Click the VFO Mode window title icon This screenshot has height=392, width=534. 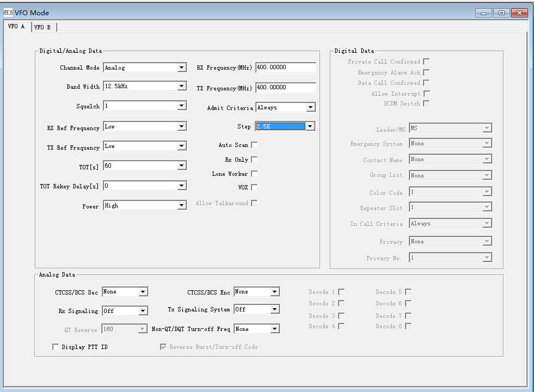(x=8, y=13)
